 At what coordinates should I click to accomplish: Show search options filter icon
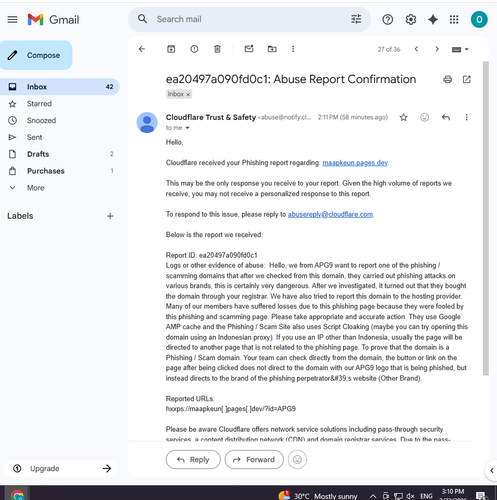coord(356,19)
